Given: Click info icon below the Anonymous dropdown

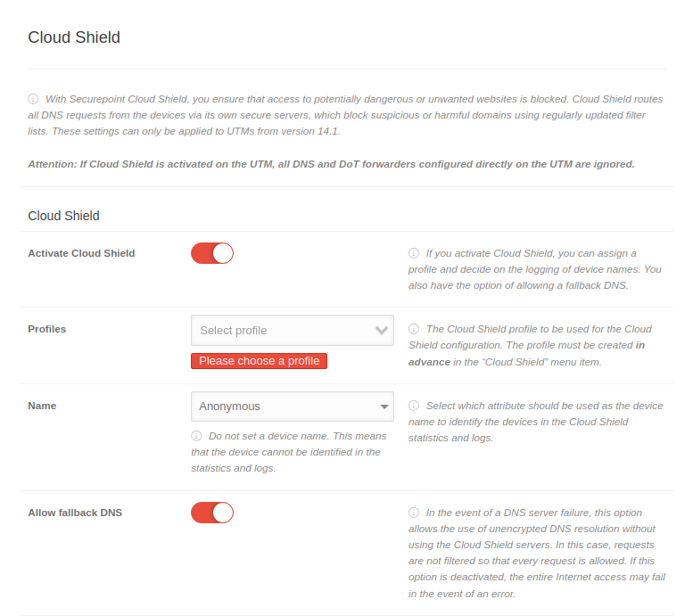Looking at the screenshot, I should 196,436.
